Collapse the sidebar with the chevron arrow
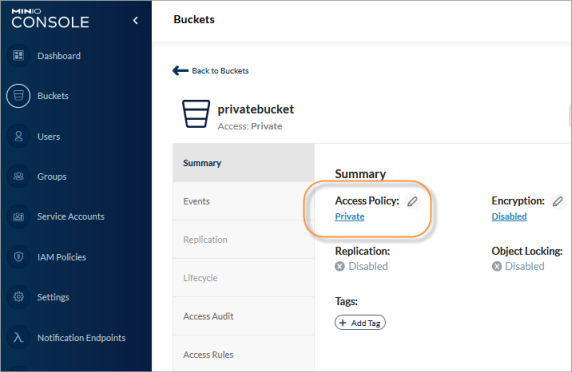The image size is (572, 372). tap(135, 20)
